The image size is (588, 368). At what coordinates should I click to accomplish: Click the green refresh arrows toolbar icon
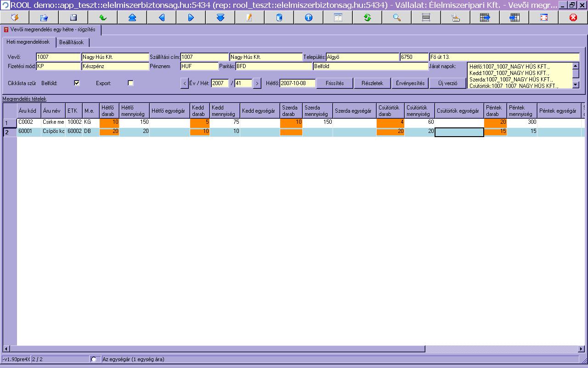pyautogui.click(x=367, y=17)
